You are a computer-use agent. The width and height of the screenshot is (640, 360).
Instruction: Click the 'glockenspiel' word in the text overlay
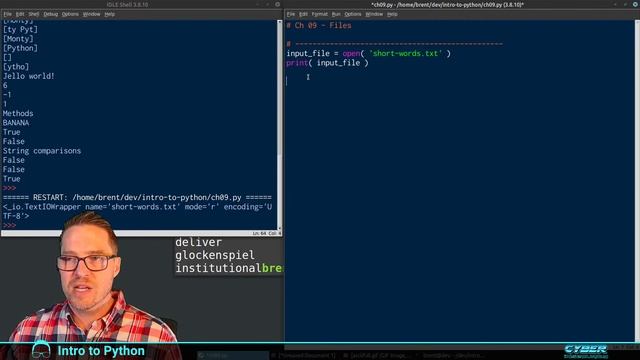pyautogui.click(x=215, y=255)
